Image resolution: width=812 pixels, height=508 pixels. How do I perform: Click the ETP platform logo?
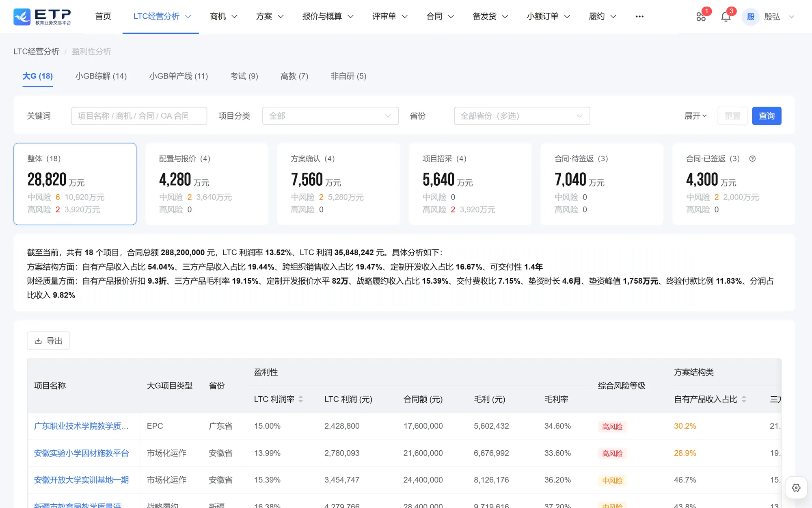pyautogui.click(x=42, y=17)
